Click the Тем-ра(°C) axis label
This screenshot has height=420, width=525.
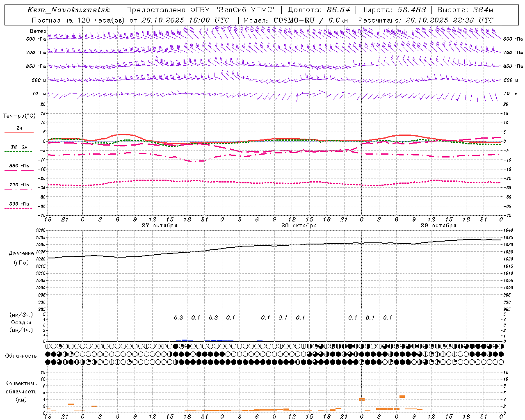(x=19, y=116)
